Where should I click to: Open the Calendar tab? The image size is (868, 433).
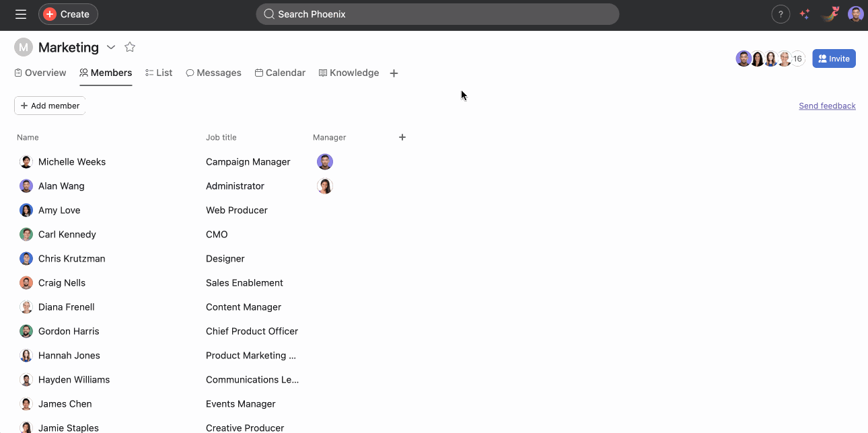click(280, 73)
